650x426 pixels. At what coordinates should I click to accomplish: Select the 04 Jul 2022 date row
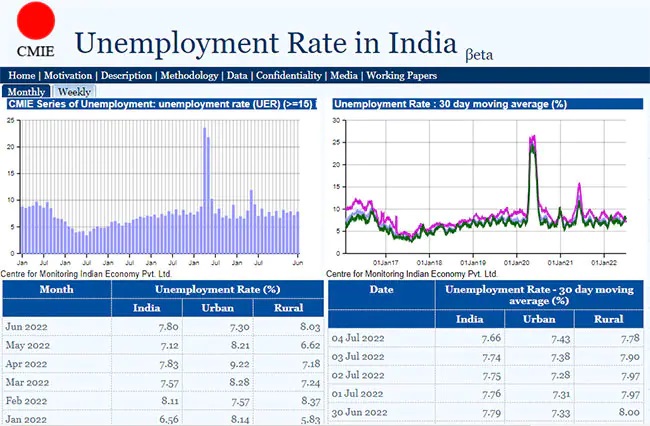485,338
